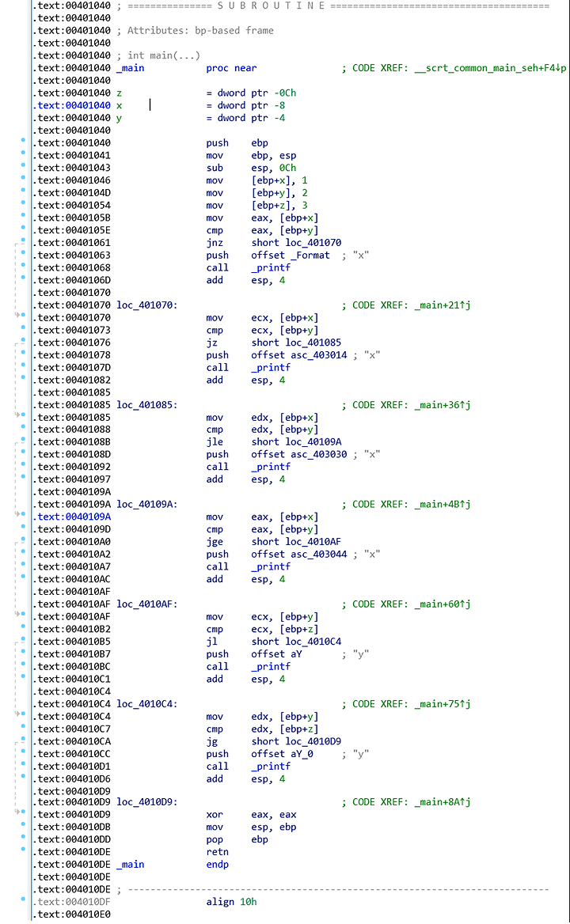Click the 'retn' instruction

tap(217, 852)
